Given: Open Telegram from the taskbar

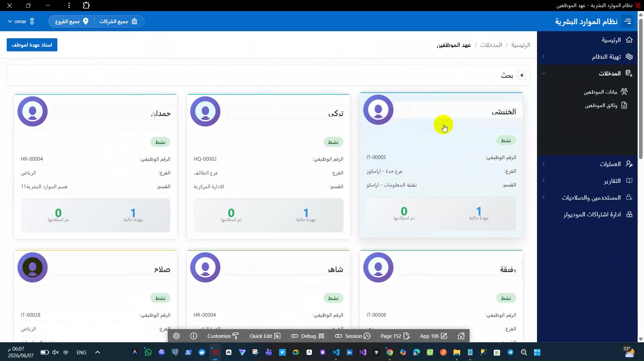Looking at the screenshot, I should point(510,352).
